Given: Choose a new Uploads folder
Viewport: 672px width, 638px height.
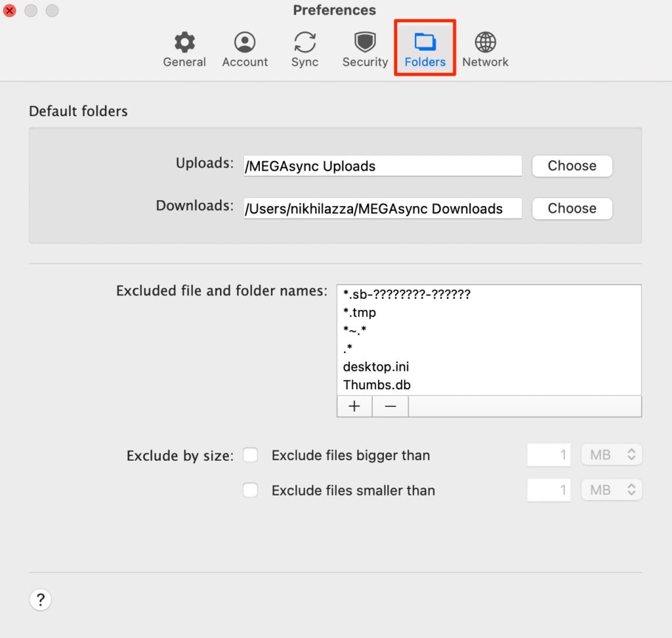Looking at the screenshot, I should click(571, 166).
